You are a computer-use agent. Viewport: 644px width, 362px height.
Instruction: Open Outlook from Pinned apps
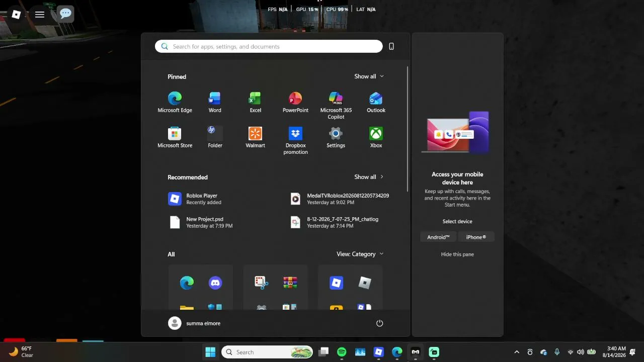tap(376, 102)
